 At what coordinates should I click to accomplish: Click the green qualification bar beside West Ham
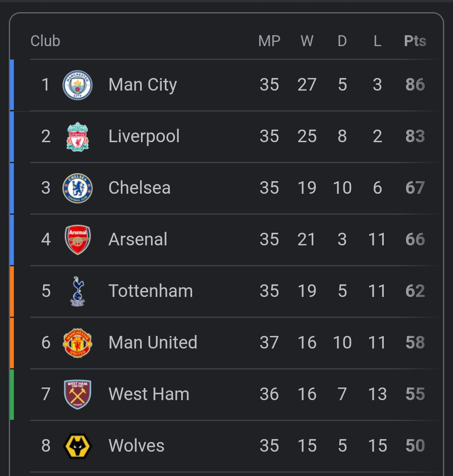coord(12,395)
